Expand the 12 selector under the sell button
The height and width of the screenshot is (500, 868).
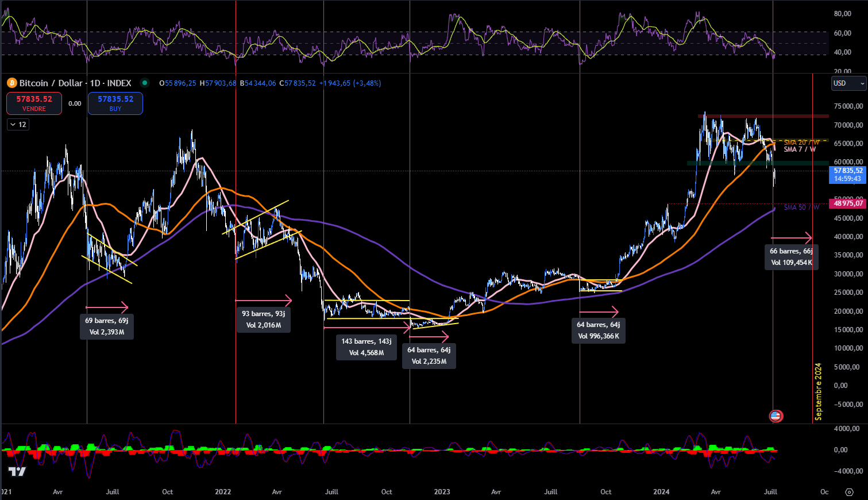click(x=17, y=124)
